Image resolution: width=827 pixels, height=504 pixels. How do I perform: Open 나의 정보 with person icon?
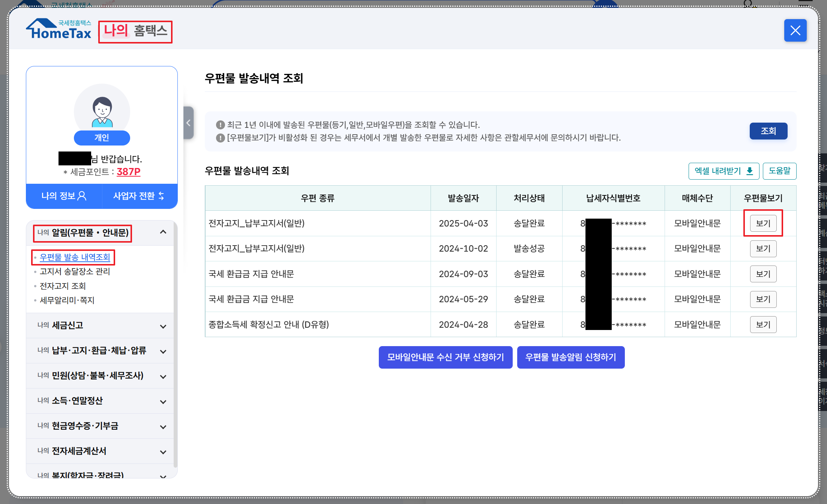click(64, 196)
